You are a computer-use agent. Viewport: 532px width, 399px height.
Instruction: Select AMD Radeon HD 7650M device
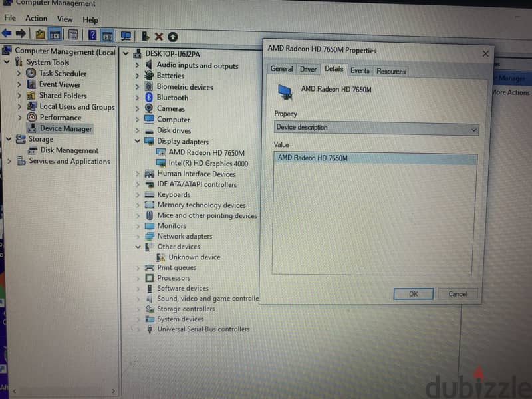pyautogui.click(x=206, y=153)
